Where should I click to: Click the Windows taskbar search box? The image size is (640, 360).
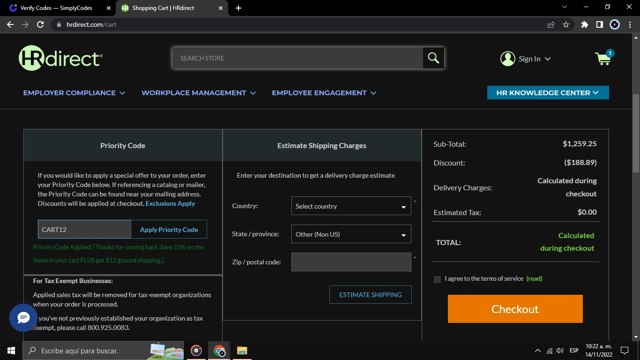pos(103,351)
